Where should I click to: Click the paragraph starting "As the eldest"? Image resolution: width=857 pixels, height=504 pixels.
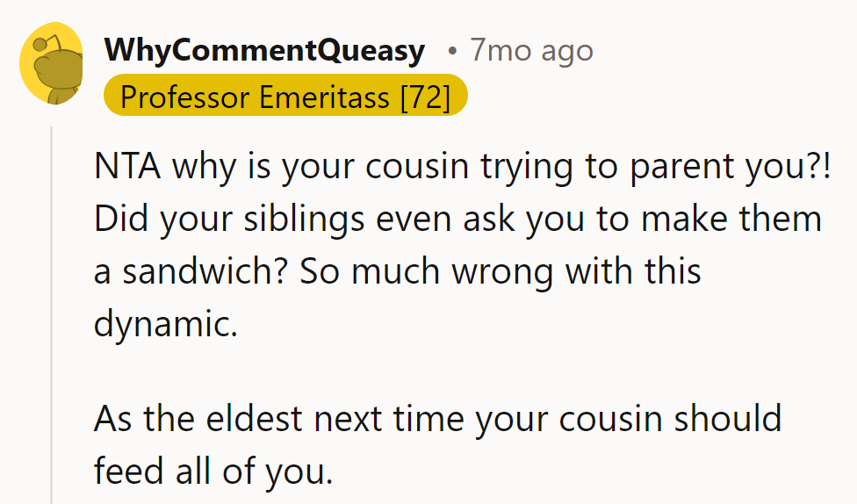tap(437, 445)
